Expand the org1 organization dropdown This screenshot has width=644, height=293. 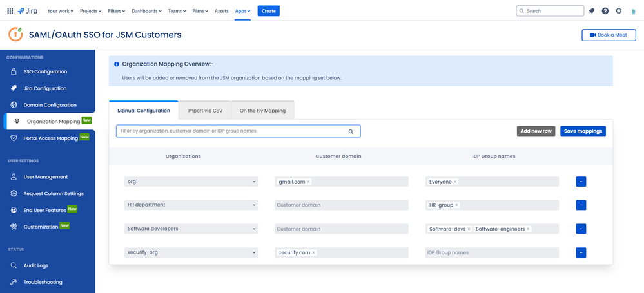191,182
